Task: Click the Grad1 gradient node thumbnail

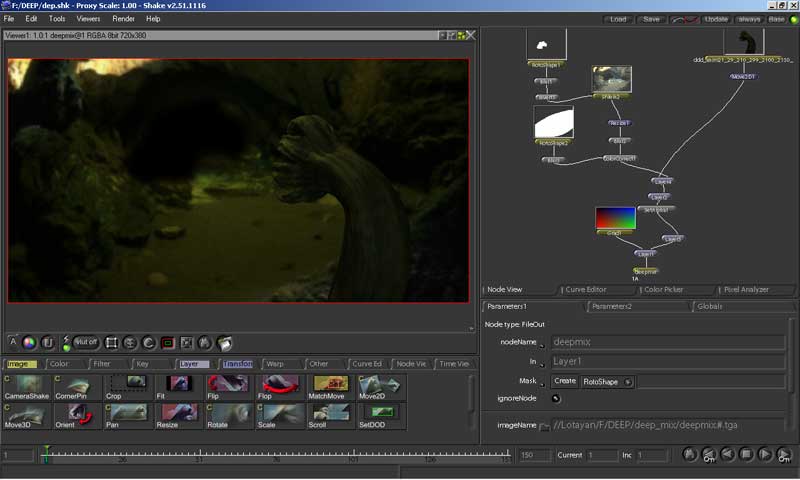Action: pyautogui.click(x=615, y=218)
